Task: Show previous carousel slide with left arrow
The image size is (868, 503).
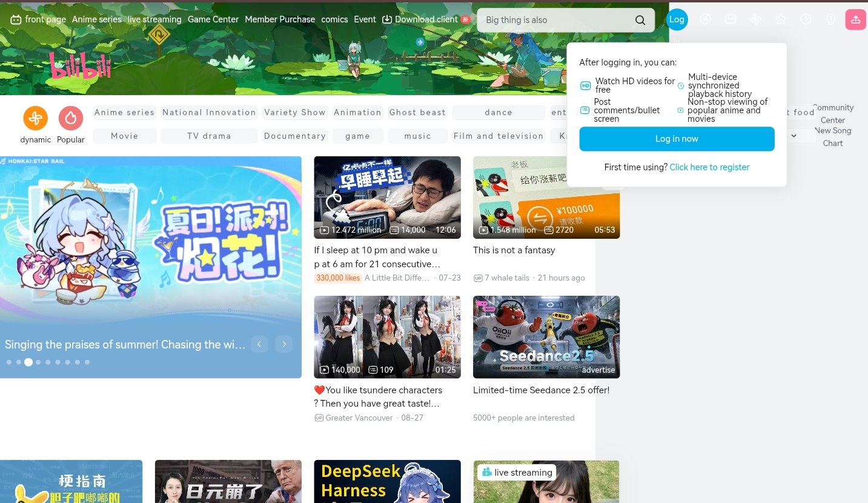Action: (259, 344)
